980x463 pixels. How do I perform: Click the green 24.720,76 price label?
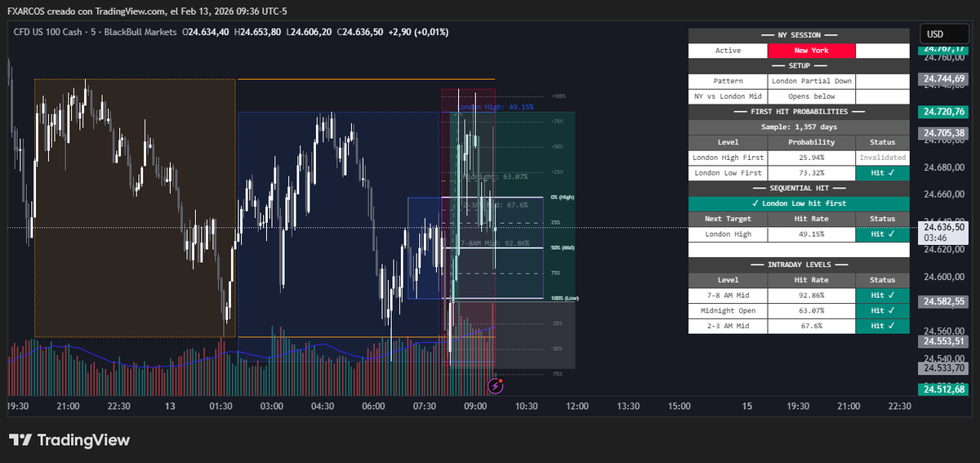[x=943, y=112]
